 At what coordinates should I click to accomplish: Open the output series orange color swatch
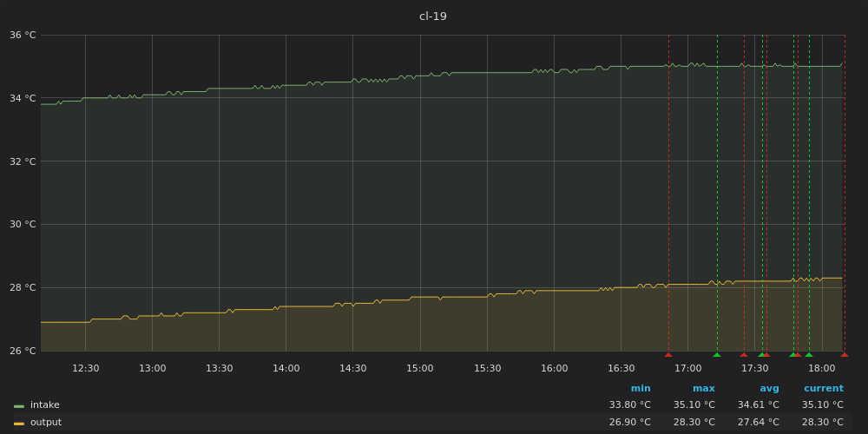19,423
